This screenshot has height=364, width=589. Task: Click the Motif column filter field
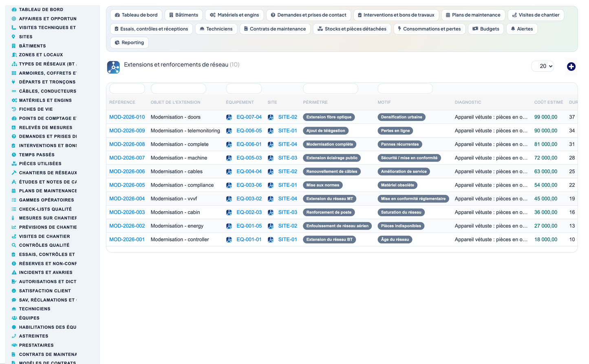click(x=405, y=89)
